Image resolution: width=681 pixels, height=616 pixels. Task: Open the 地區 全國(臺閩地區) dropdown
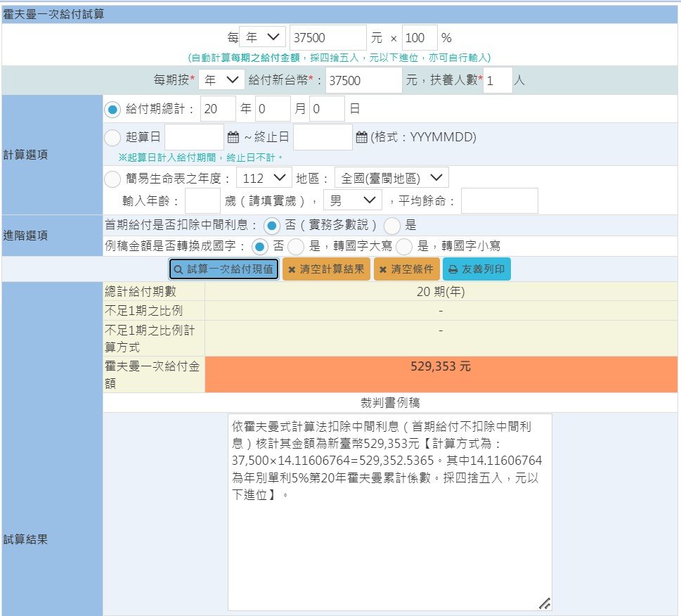click(x=391, y=179)
